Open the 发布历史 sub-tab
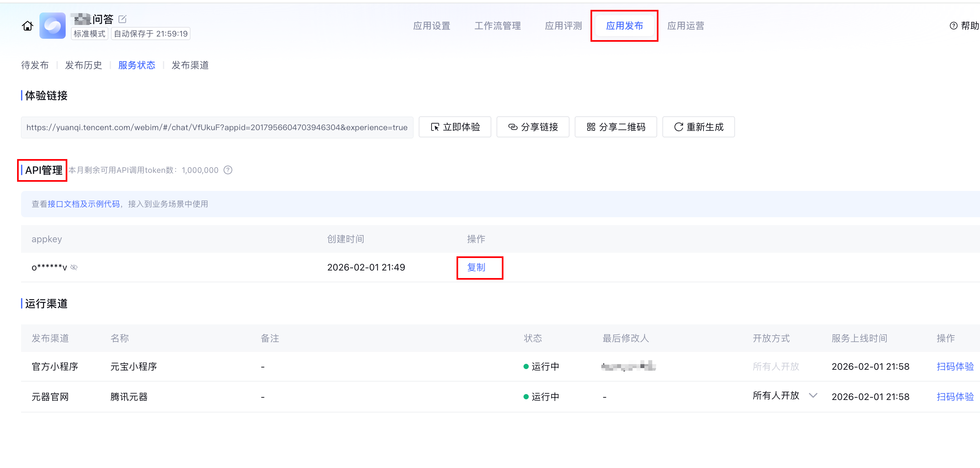The height and width of the screenshot is (468, 980). click(83, 65)
